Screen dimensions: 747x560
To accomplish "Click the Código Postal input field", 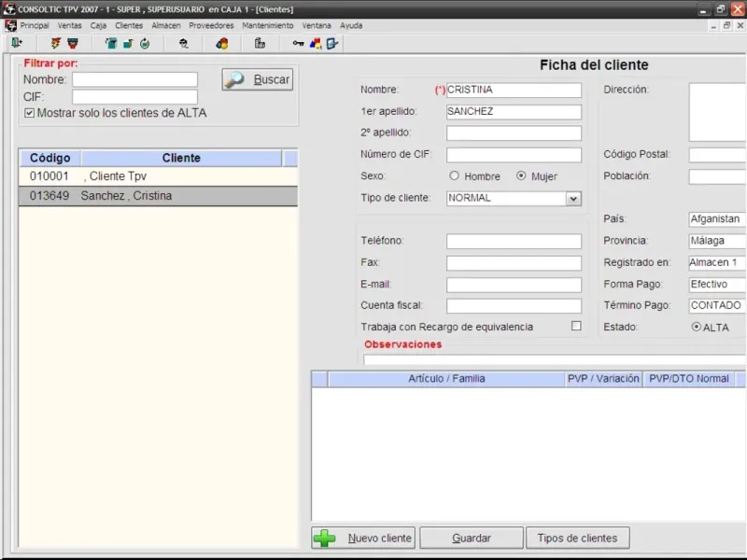I will (x=717, y=155).
